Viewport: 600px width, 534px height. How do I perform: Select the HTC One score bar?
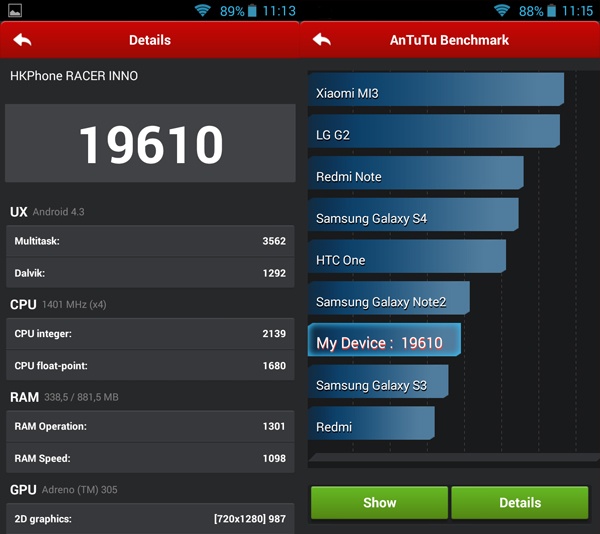407,256
